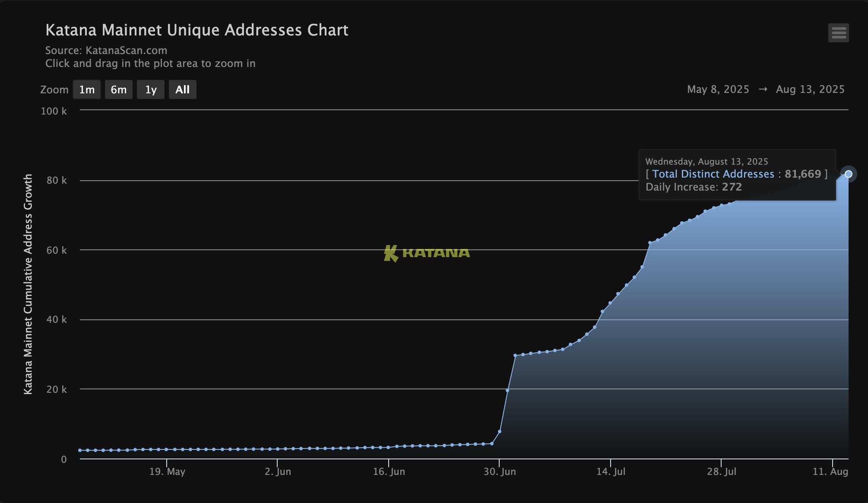
Task: Click the 19. May axis label
Action: tap(167, 471)
